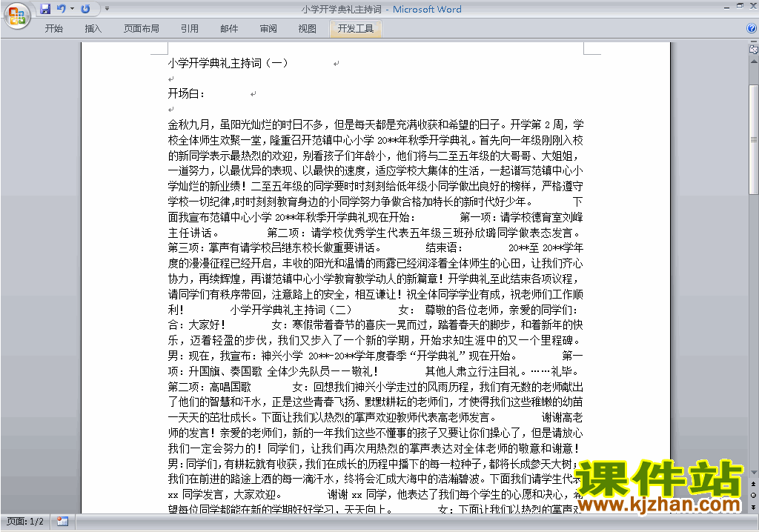Image resolution: width=759 pixels, height=532 pixels.
Task: Select the 开发工具 tab
Action: click(x=356, y=29)
